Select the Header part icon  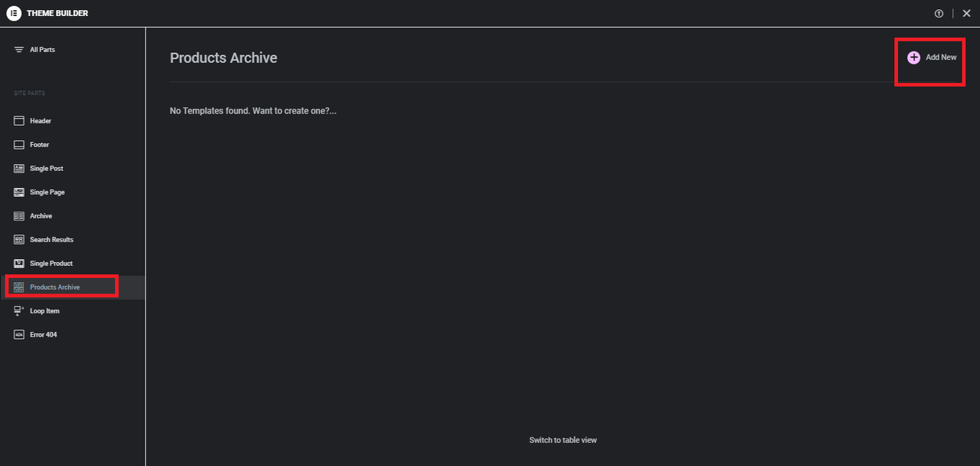tap(19, 121)
